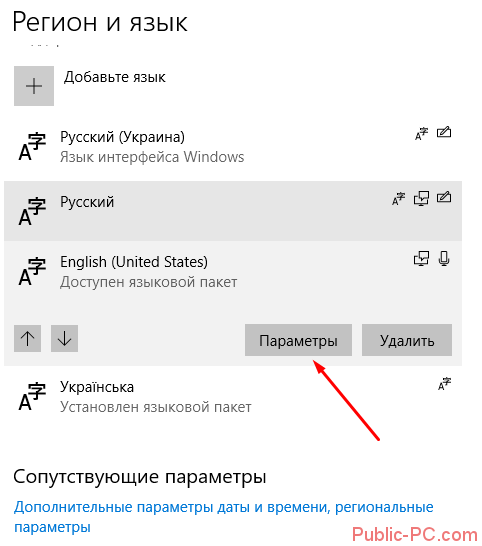Select the Русский language item
Viewport: 482px width, 546px height.
click(233, 211)
